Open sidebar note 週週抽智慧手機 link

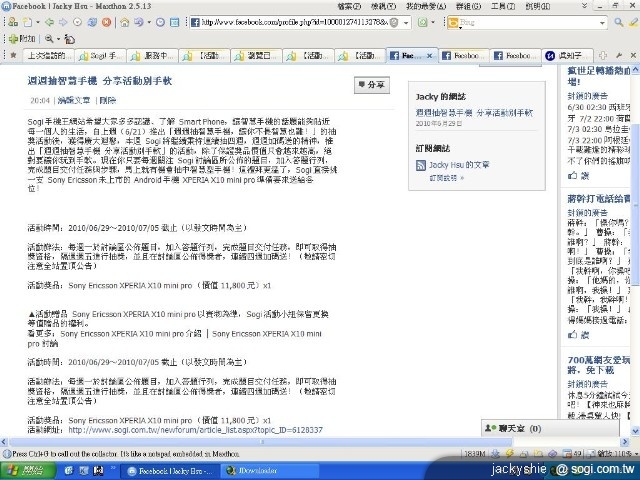[x=474, y=113]
